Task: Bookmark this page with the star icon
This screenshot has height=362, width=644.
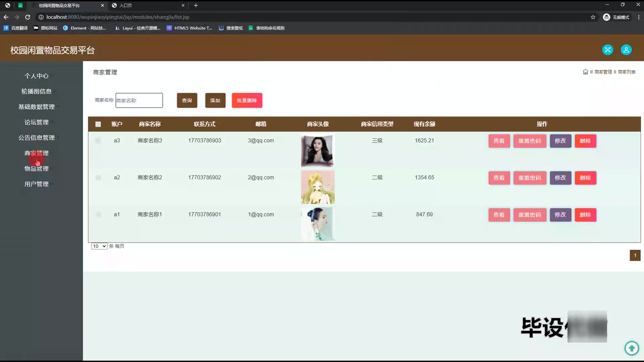Action: pyautogui.click(x=593, y=17)
